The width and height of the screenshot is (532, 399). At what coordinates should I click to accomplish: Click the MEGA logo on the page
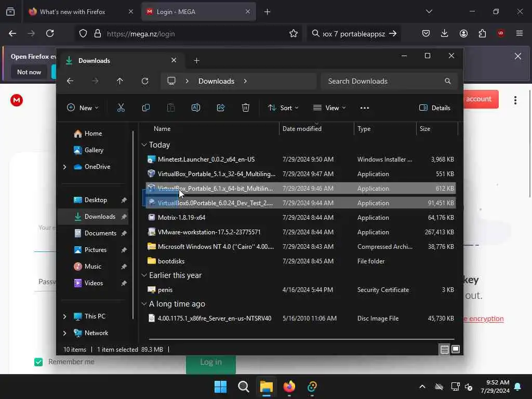coord(17,100)
